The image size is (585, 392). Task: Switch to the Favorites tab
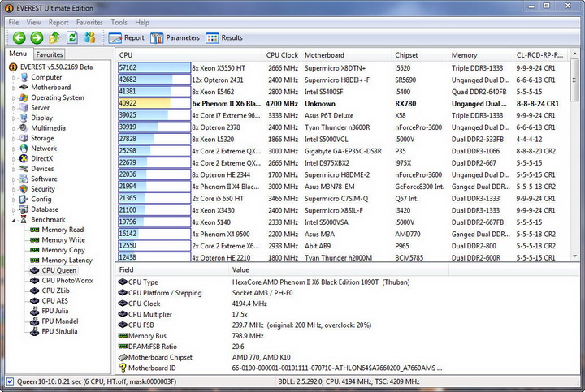point(50,54)
